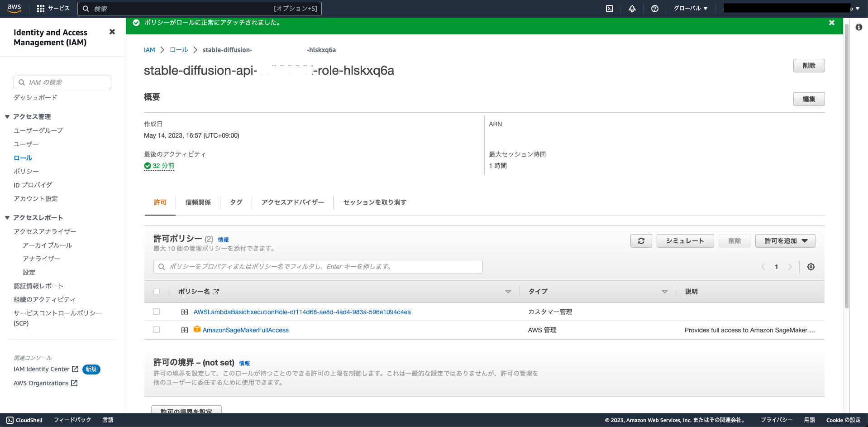The height and width of the screenshot is (427, 868).
Task: Collapse the アクセス管理 navigation section
Action: tap(7, 117)
